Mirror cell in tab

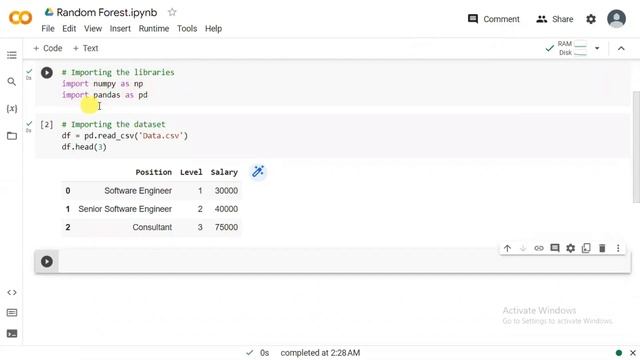click(x=586, y=248)
